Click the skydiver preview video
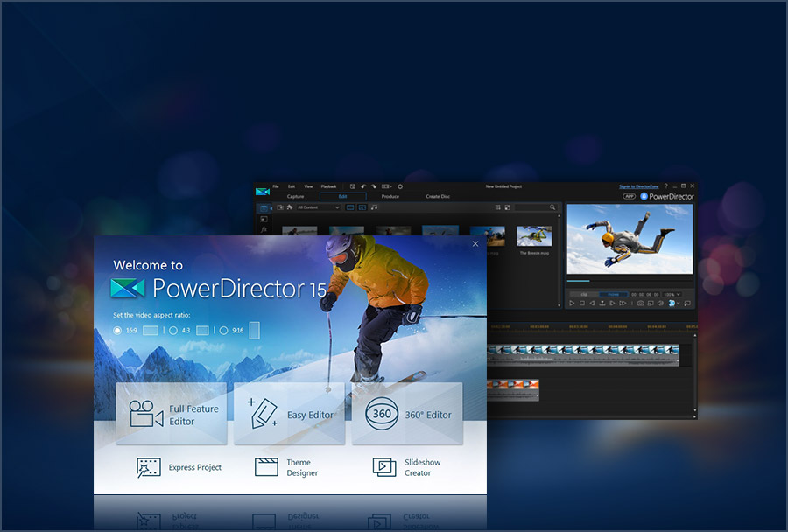Image resolution: width=788 pixels, height=532 pixels. (630, 239)
